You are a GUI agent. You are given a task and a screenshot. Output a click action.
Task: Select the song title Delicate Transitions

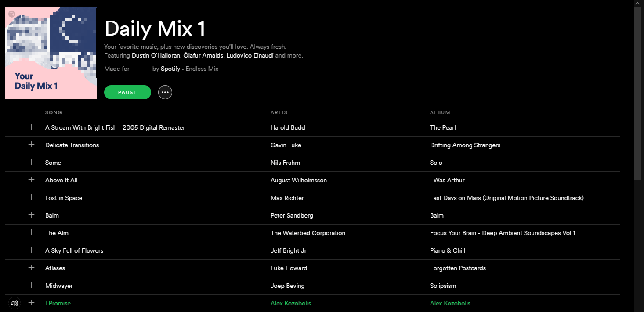tap(72, 145)
